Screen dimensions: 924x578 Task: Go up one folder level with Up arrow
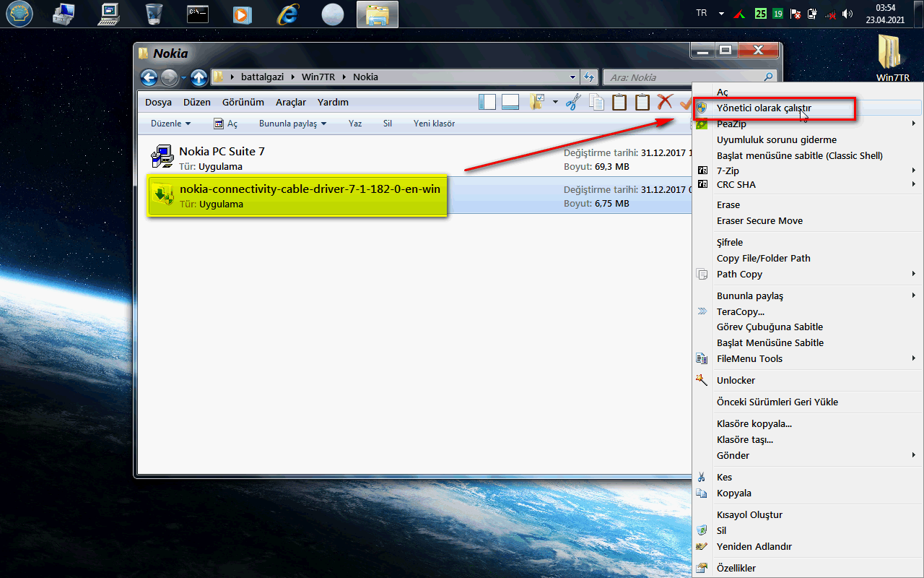pyautogui.click(x=199, y=77)
